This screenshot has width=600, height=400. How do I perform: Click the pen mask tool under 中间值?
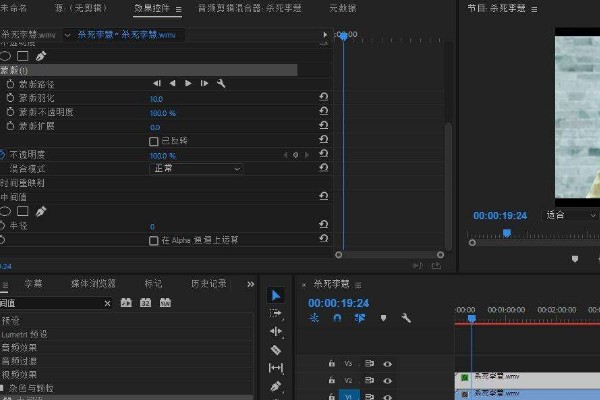click(x=41, y=212)
